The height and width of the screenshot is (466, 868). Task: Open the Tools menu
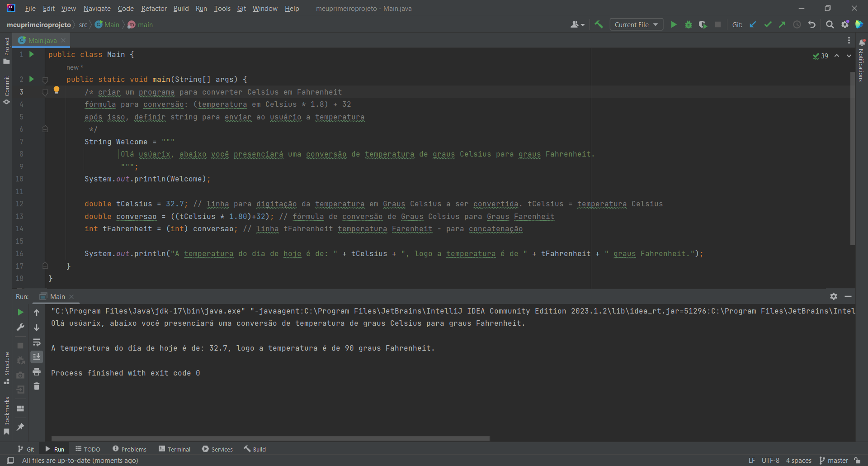pyautogui.click(x=222, y=8)
